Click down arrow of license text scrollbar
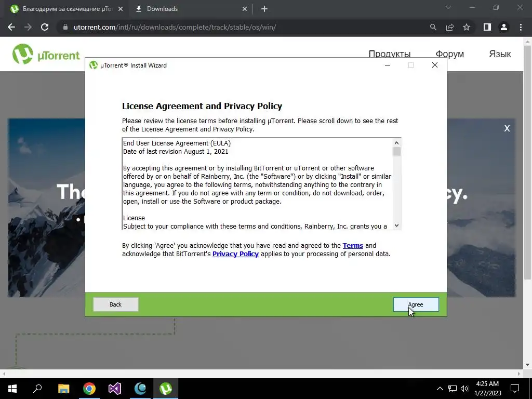Screen dimensions: 532x399 [x=396, y=225]
